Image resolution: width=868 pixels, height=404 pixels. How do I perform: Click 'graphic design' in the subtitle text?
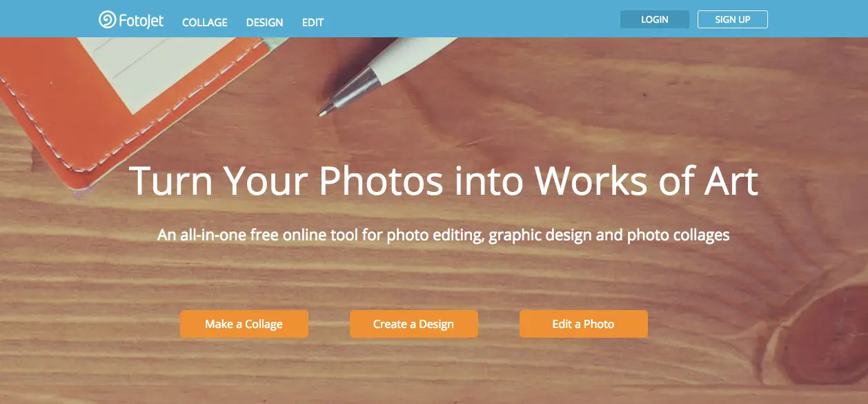click(x=540, y=235)
